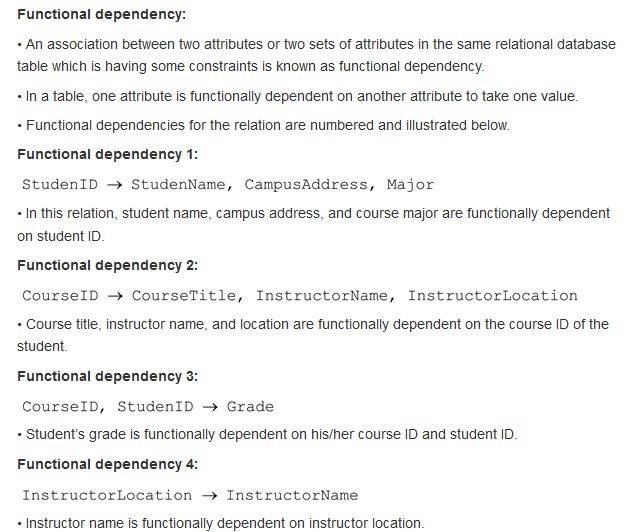Click the Grade attribute text
Viewport: 630px width, 532px height.
tap(250, 407)
